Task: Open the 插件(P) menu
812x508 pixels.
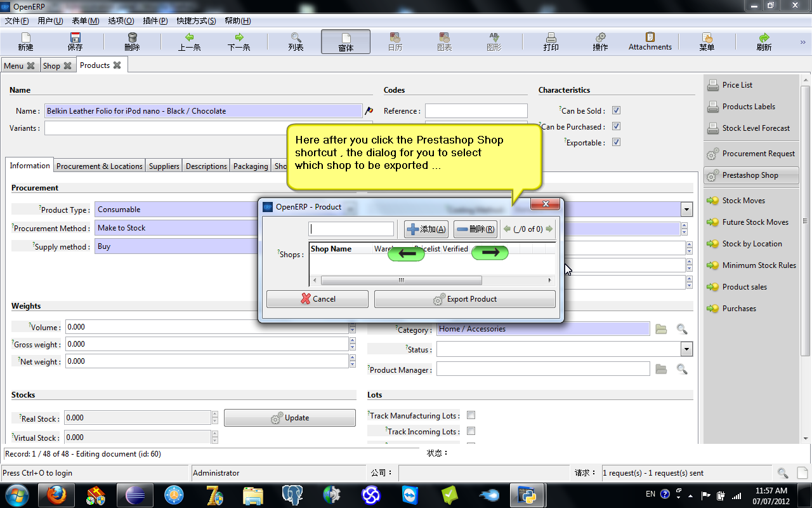Action: 154,21
